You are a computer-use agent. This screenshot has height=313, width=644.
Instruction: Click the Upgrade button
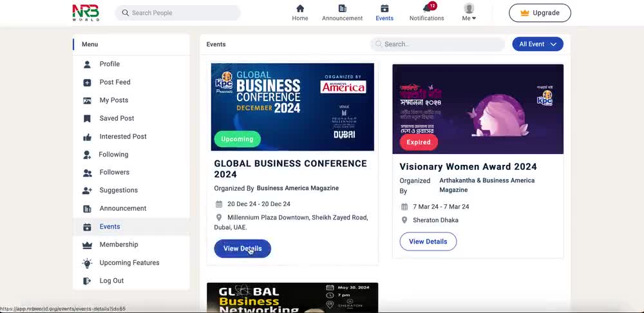tap(540, 13)
